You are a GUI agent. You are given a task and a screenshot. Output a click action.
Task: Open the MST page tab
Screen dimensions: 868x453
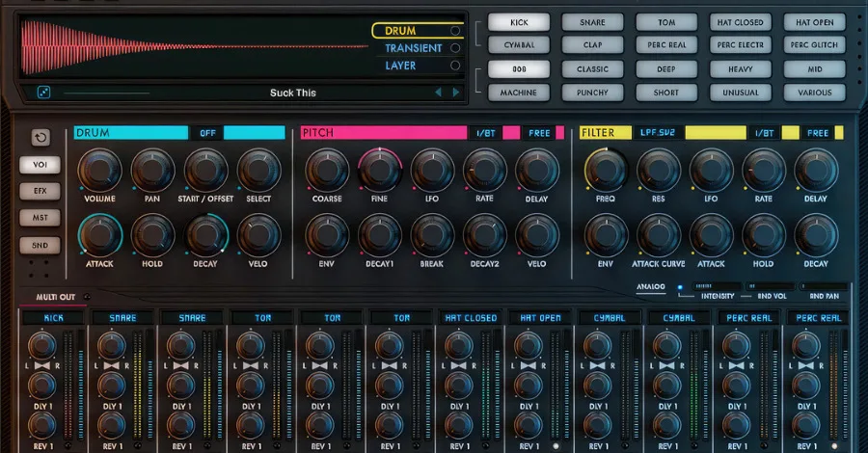40,218
